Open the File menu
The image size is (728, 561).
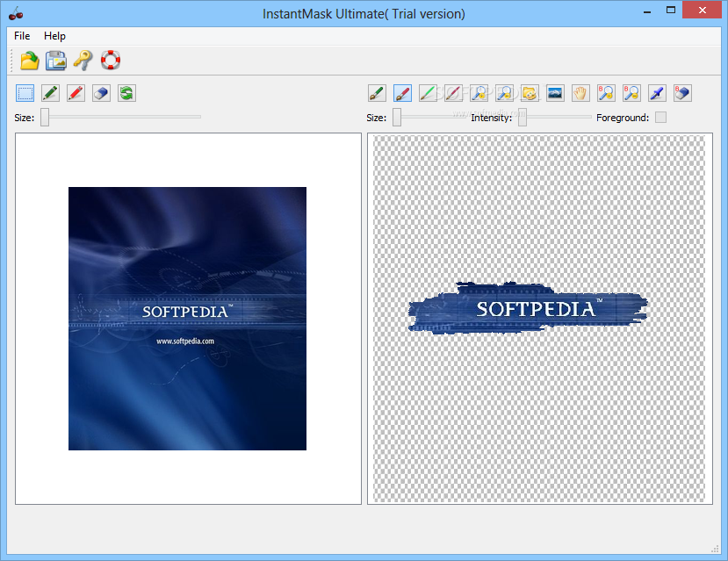click(x=22, y=36)
